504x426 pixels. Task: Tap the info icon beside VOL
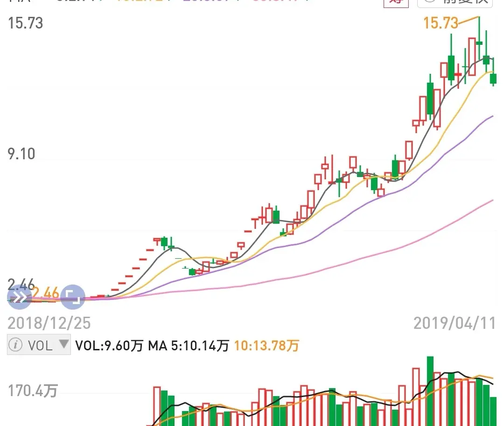(15, 345)
